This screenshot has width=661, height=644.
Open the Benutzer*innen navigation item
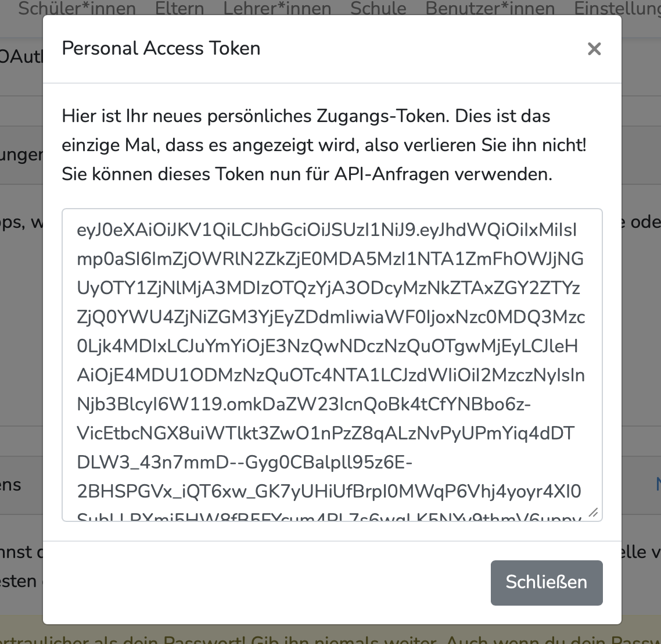pos(490,9)
